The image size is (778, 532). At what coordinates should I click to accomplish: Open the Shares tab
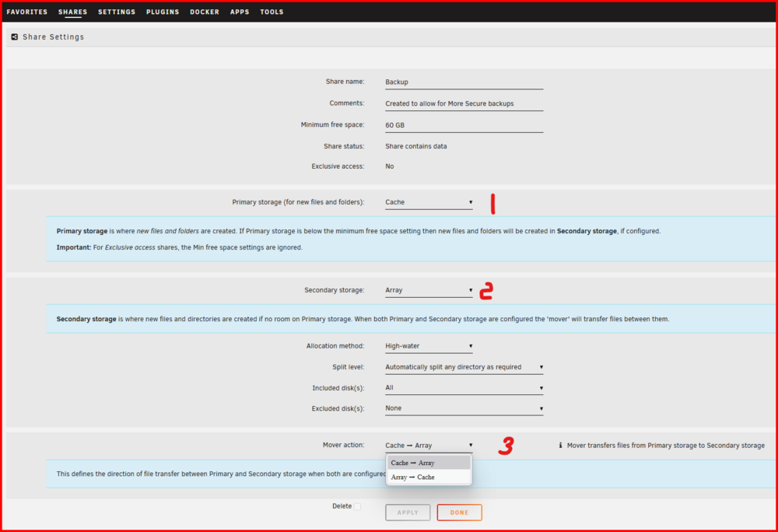click(x=72, y=12)
